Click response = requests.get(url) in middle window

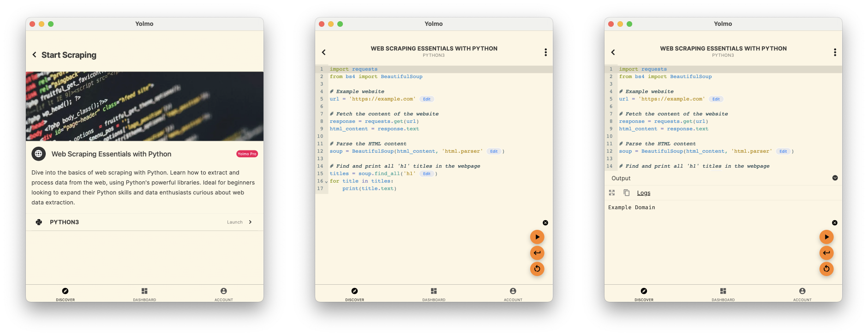(374, 121)
